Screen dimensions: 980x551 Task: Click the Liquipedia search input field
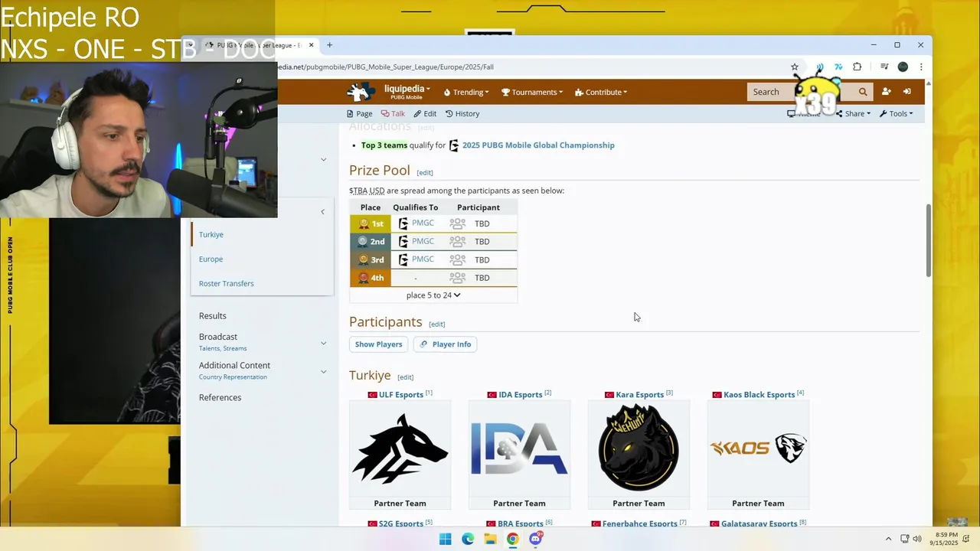tap(800, 92)
